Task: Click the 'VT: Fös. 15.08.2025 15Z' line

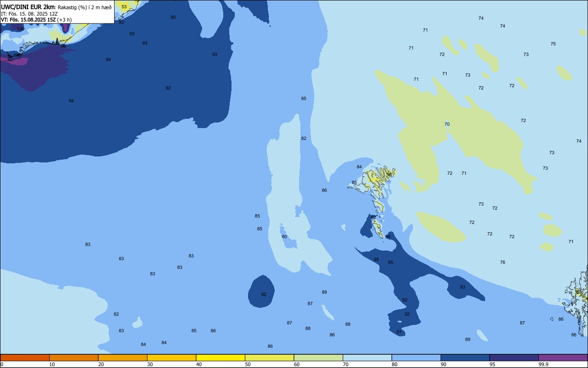Action: (x=28, y=20)
